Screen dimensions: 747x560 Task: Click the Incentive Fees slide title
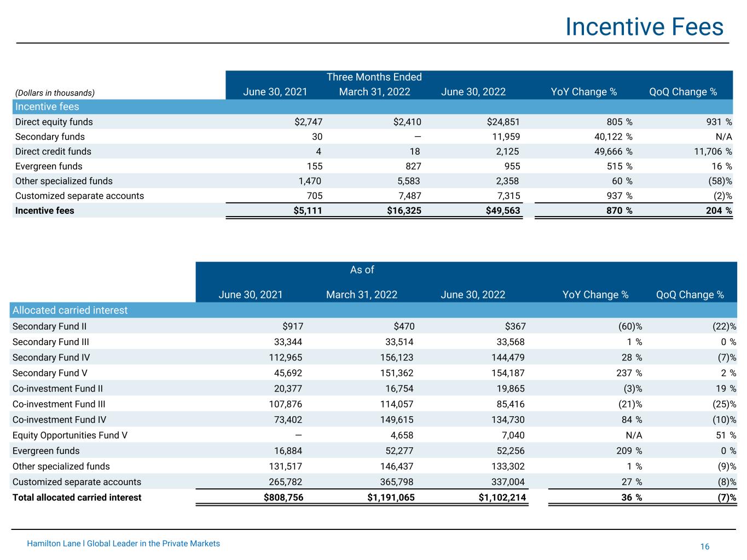tap(644, 27)
